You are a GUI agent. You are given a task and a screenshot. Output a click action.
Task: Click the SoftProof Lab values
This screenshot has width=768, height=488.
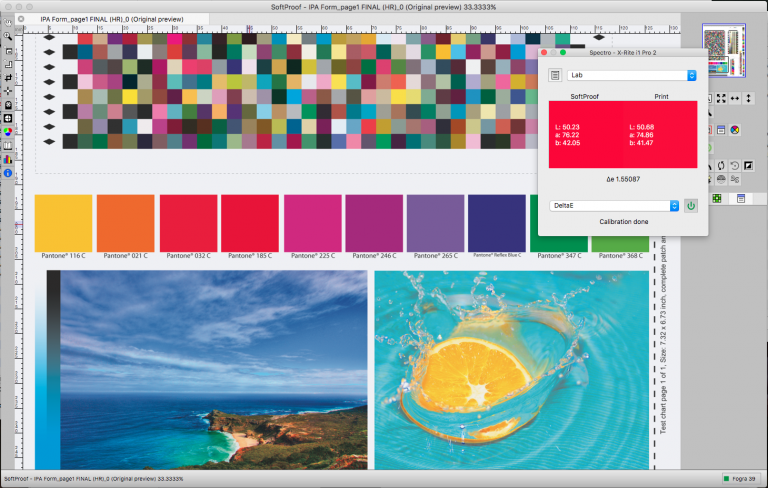coord(567,135)
